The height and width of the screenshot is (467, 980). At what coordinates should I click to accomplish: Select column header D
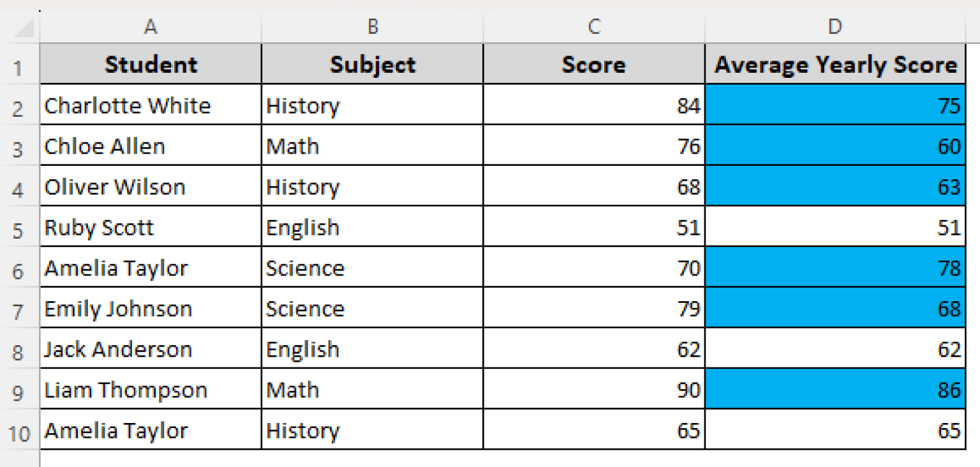click(836, 27)
